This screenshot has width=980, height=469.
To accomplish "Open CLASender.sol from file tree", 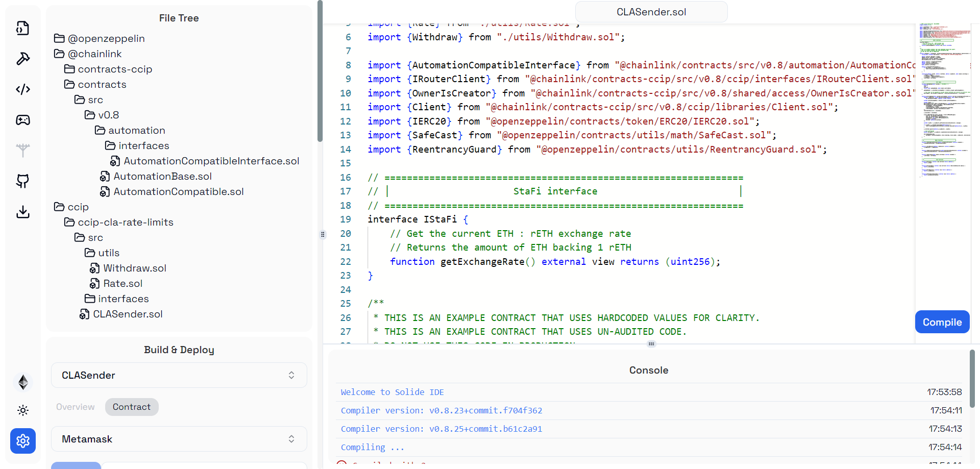I will tap(128, 314).
